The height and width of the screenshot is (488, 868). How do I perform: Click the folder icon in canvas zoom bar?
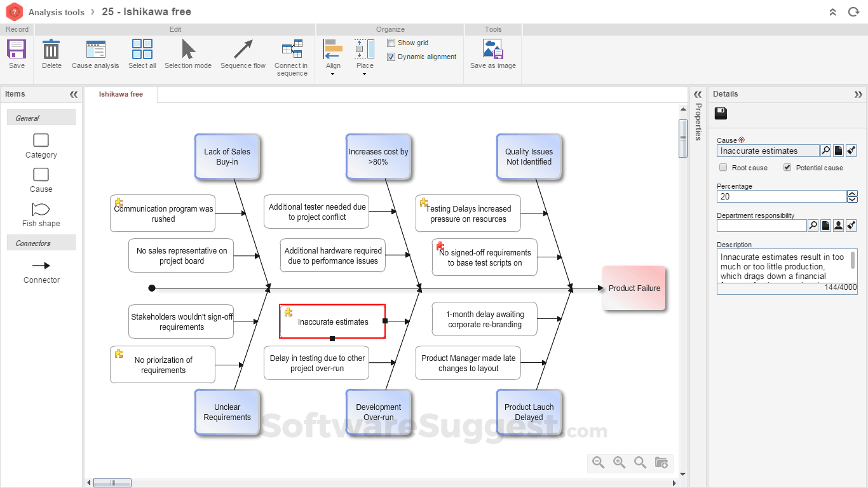point(661,463)
